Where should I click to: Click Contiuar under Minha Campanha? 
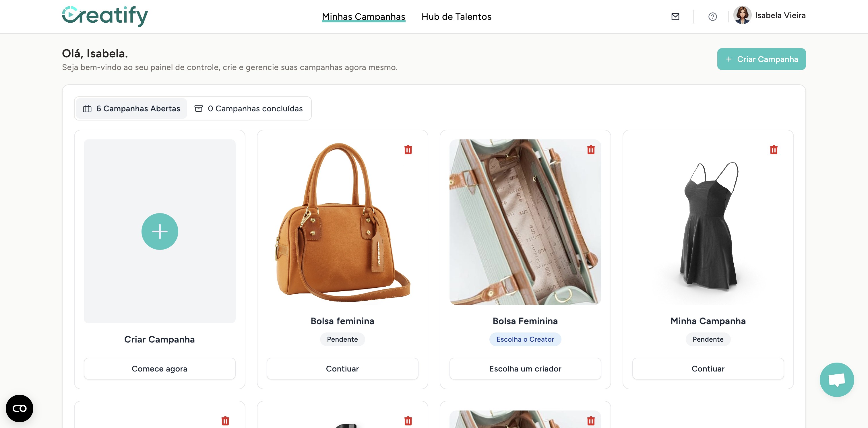tap(708, 369)
